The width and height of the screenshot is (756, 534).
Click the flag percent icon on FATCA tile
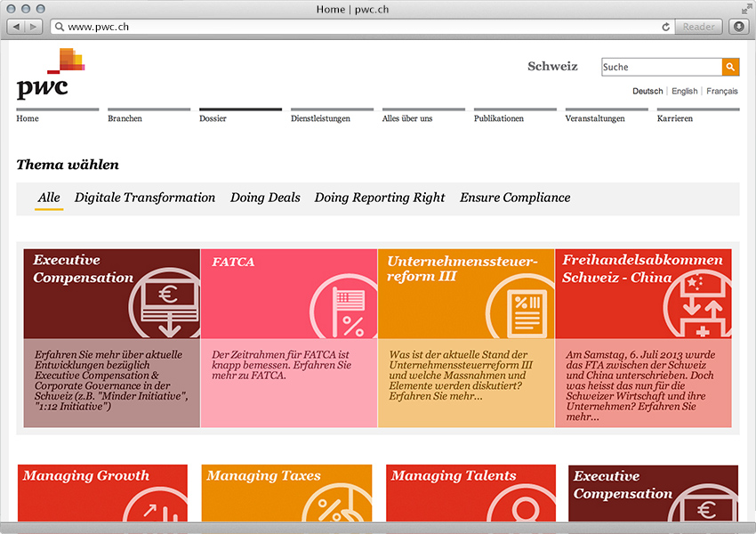pyautogui.click(x=344, y=306)
